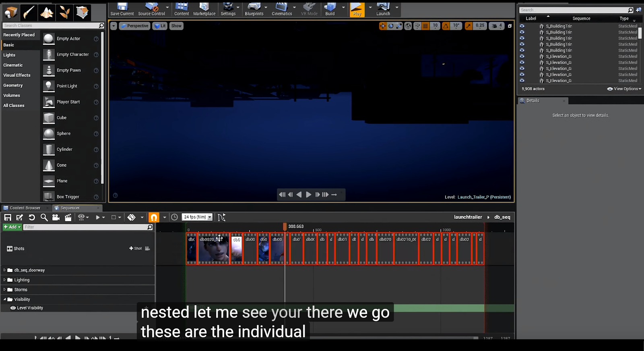Maximize the viewport with corner icon
644x351 pixels.
pyautogui.click(x=510, y=26)
